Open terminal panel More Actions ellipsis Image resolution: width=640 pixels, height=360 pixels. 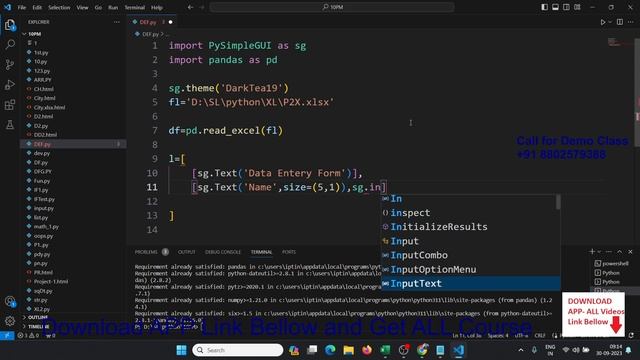click(x=609, y=251)
